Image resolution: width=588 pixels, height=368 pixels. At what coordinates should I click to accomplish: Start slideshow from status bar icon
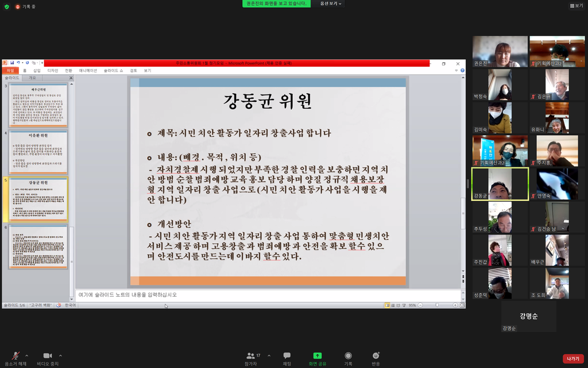click(x=404, y=305)
